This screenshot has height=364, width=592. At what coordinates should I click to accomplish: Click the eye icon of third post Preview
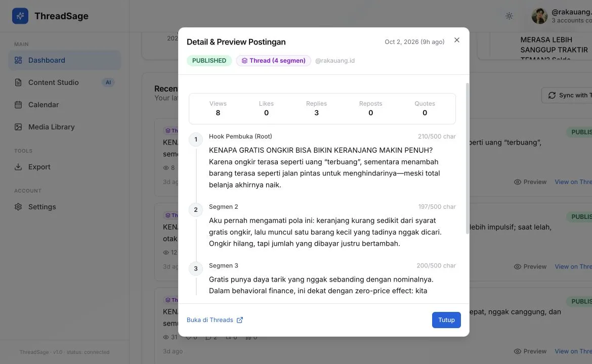point(518,351)
